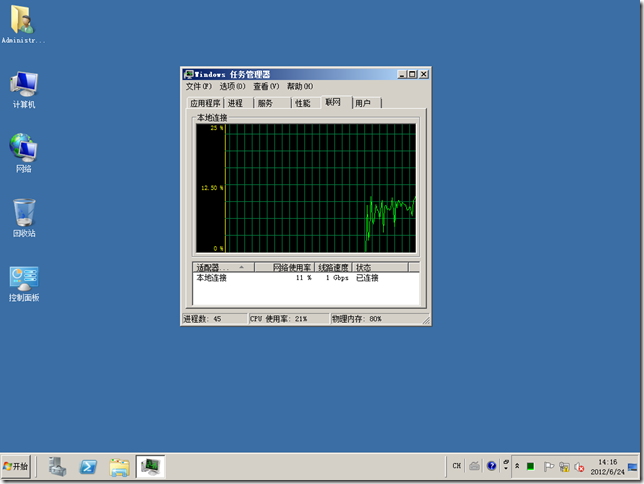The height and width of the screenshot is (484, 644).
Task: Click the network tray icon showing a warning
Action: 564,467
